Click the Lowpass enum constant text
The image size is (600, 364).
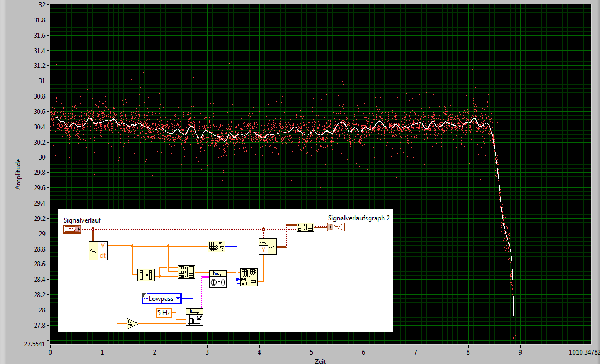pyautogui.click(x=161, y=299)
